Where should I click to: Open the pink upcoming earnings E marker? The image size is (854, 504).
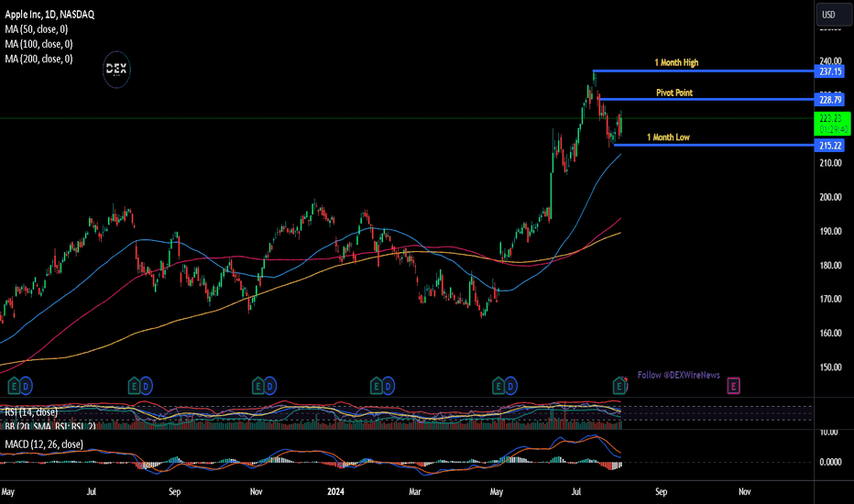[734, 387]
